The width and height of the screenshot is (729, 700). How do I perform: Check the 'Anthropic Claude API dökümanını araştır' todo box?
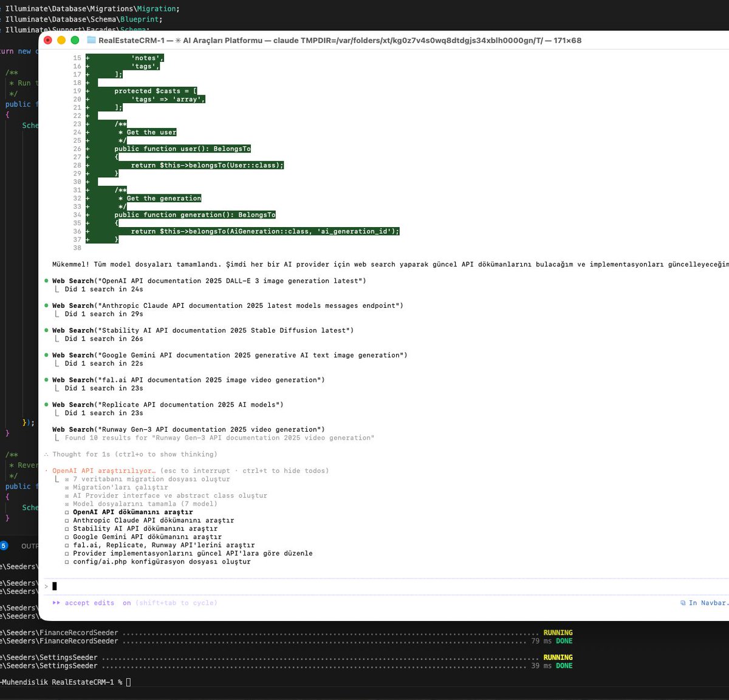[x=67, y=520]
